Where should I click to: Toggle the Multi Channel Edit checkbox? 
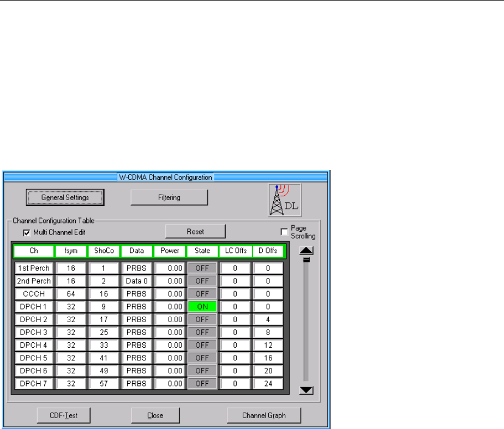tap(27, 233)
